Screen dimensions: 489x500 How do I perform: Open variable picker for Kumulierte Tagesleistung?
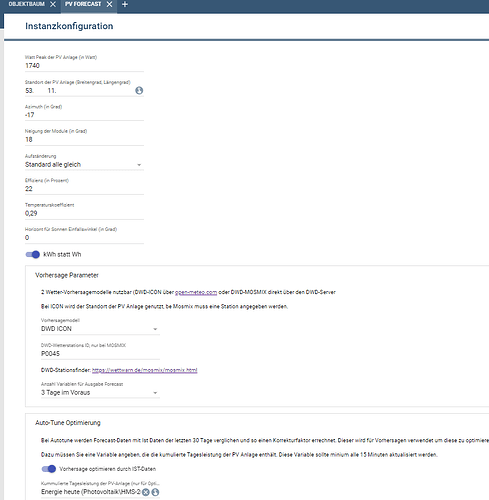click(155, 492)
